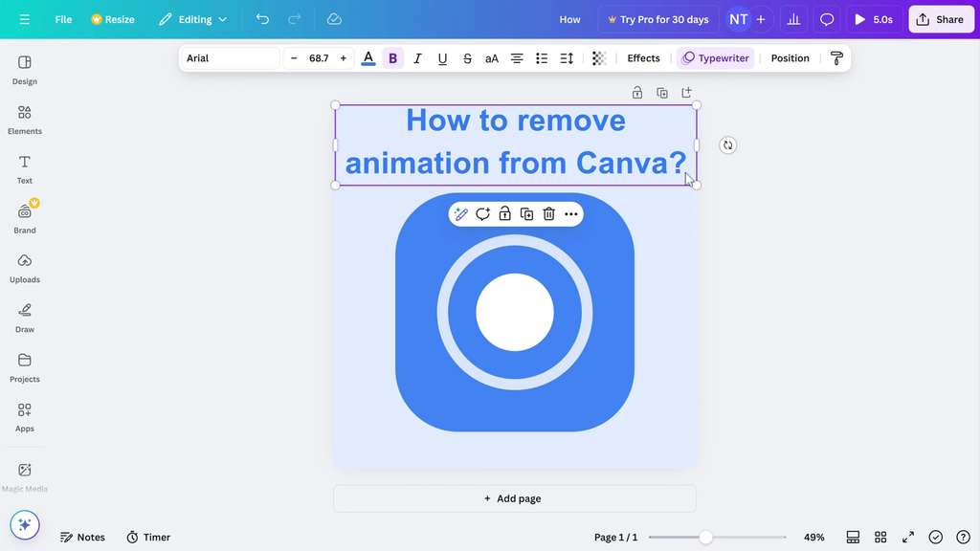The width and height of the screenshot is (980, 551).
Task: Expand the Editing mode dropdown
Action: (x=193, y=19)
